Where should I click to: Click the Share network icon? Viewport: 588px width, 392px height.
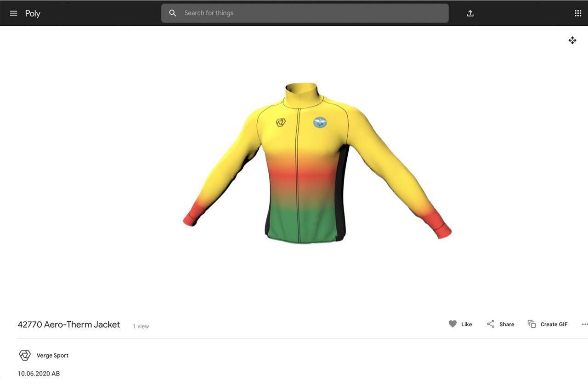pos(490,324)
